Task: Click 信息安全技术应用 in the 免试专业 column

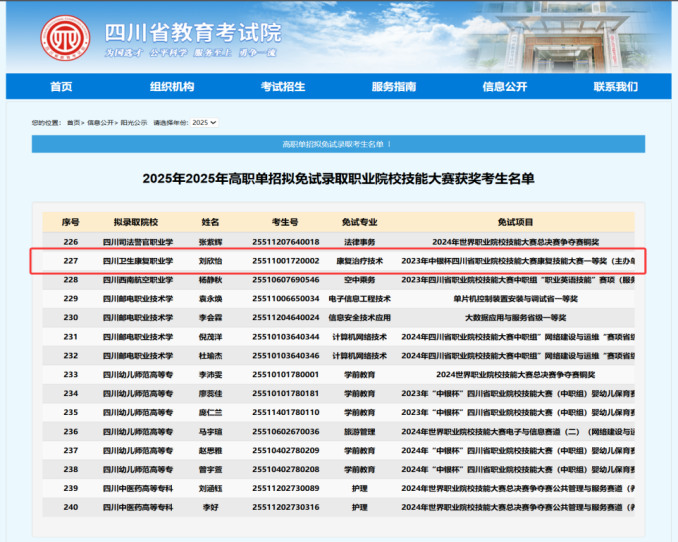Action: click(359, 318)
